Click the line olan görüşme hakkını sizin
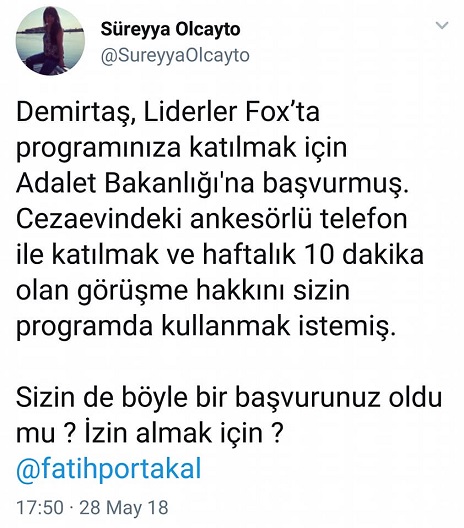This screenshot has width=464, height=528. 183,292
